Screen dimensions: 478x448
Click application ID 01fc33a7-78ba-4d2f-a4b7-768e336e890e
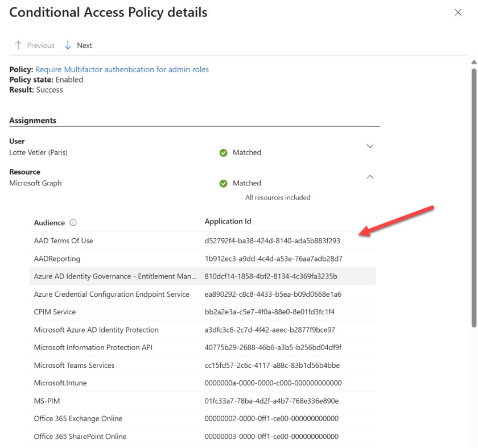pos(271,401)
